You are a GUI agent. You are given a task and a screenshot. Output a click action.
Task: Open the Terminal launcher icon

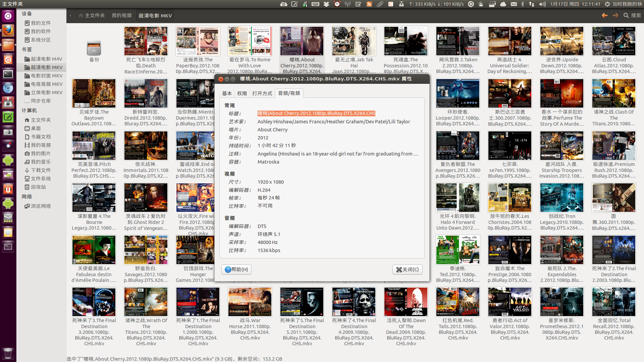pos(8,74)
